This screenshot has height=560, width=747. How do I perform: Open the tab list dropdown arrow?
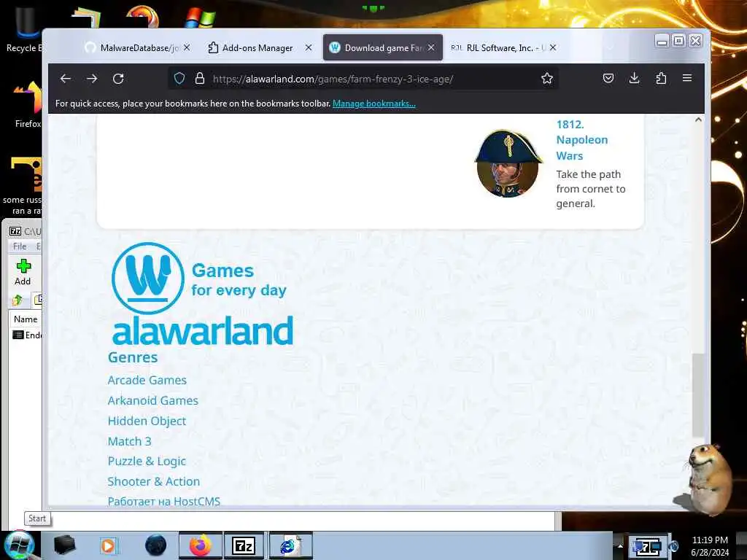[611, 47]
